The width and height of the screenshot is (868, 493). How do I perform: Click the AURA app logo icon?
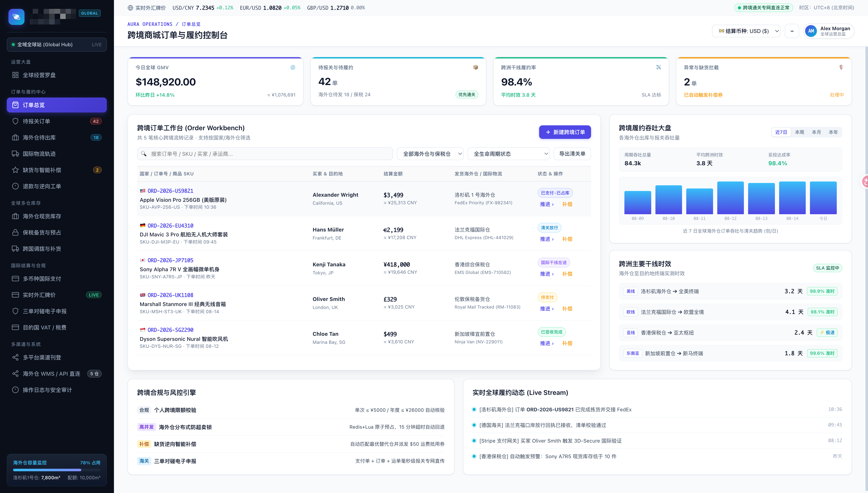[x=16, y=17]
